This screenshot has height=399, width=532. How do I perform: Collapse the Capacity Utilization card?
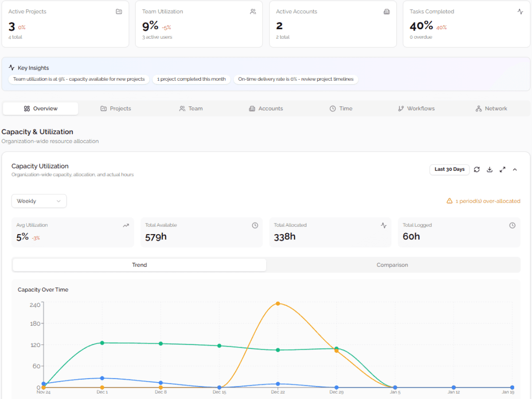(515, 169)
